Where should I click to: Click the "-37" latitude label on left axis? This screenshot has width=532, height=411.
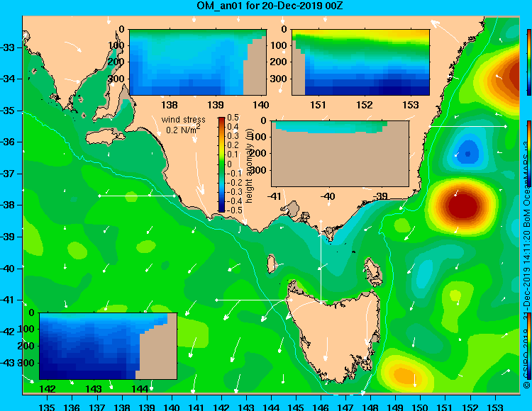point(8,174)
